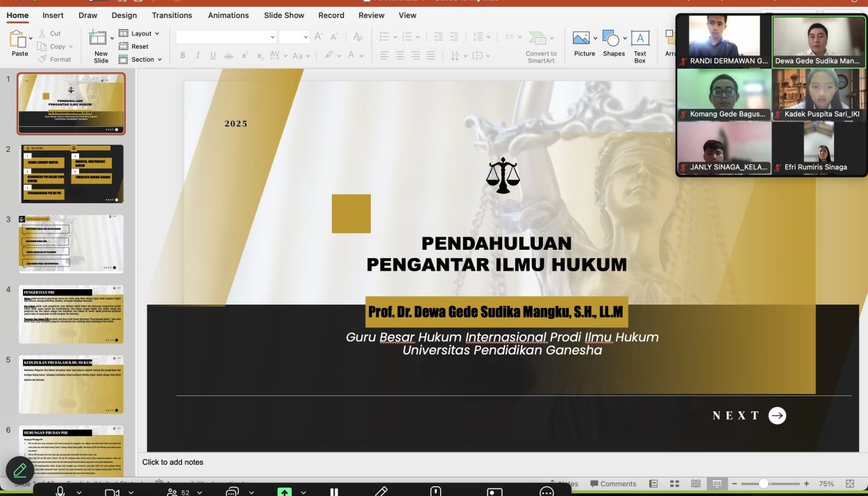Click the NEXT arrow circle on slide
Image resolution: width=868 pixels, height=496 pixels.
coord(777,416)
